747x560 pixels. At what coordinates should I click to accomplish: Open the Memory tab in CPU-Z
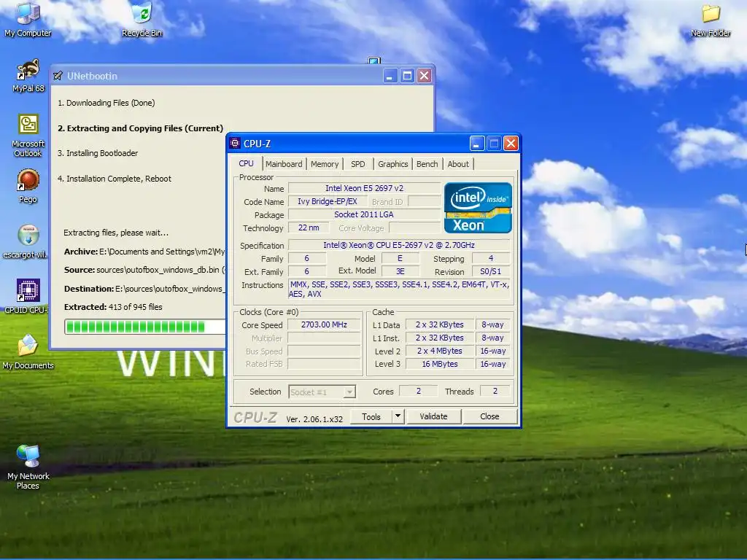325,164
